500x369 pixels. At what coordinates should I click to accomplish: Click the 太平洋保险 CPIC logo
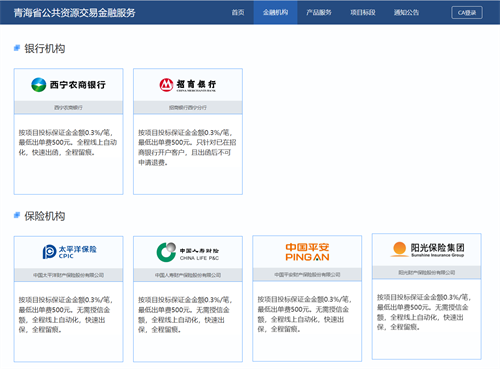pyautogui.click(x=69, y=252)
